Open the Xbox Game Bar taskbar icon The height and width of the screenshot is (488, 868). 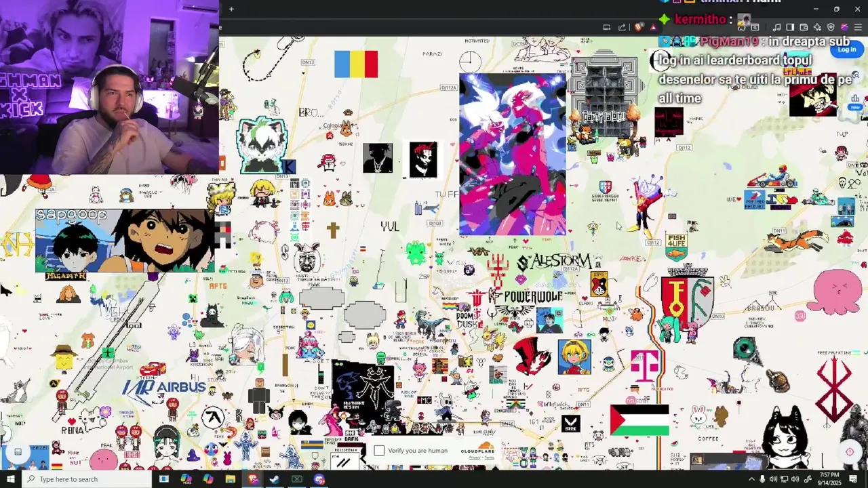click(x=297, y=479)
